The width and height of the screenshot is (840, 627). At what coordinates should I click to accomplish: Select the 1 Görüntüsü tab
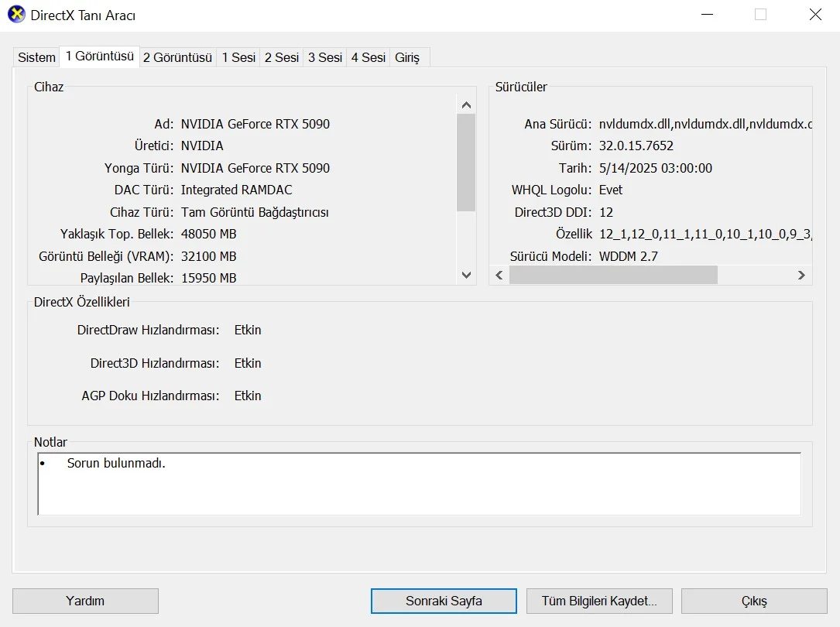click(100, 57)
